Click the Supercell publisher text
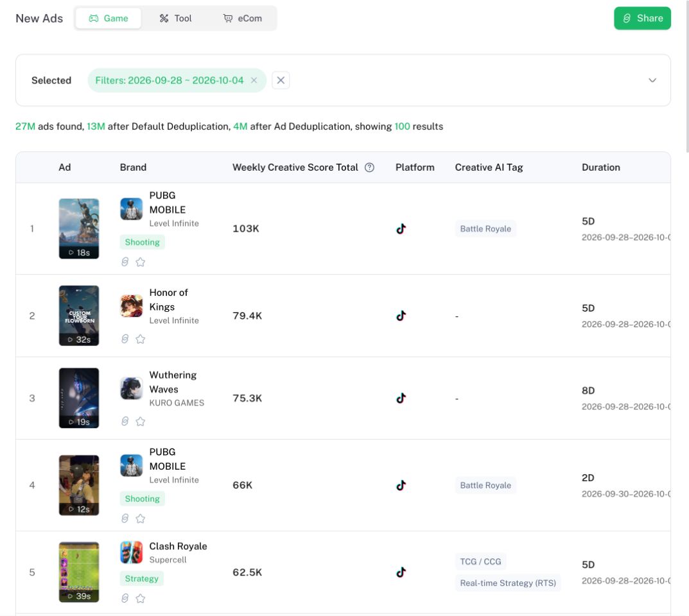Image resolution: width=689 pixels, height=616 pixels. [168, 560]
